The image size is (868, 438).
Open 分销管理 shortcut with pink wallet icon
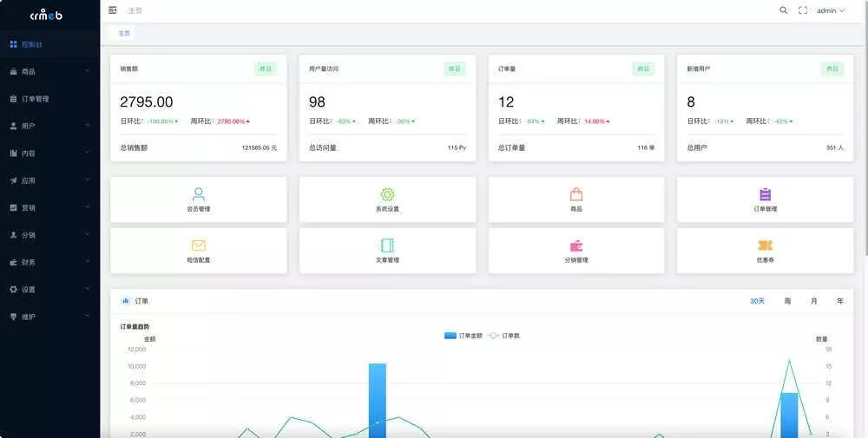576,251
